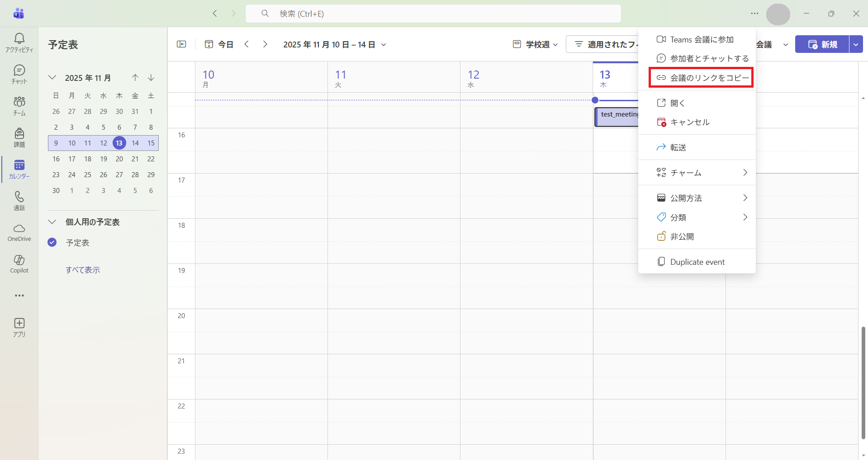This screenshot has height=460, width=868.
Task: Open the Assignments icon in the sidebar
Action: point(19,137)
